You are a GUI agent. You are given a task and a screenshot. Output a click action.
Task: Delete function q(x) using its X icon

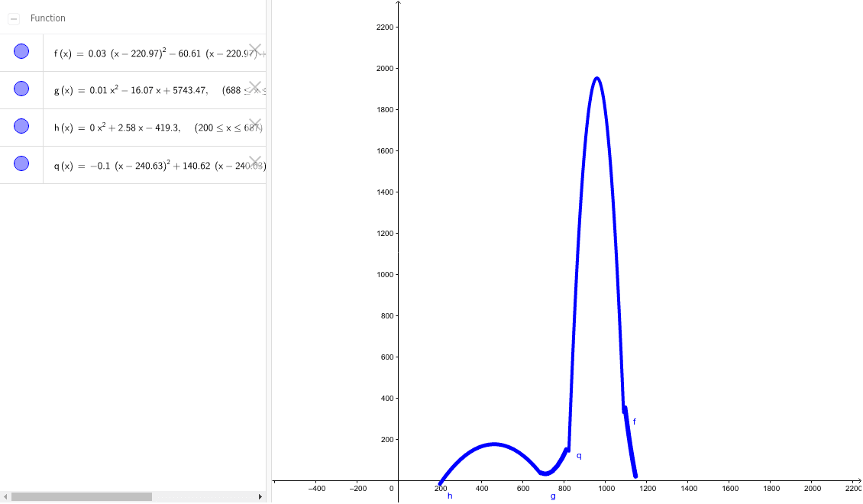(x=253, y=161)
